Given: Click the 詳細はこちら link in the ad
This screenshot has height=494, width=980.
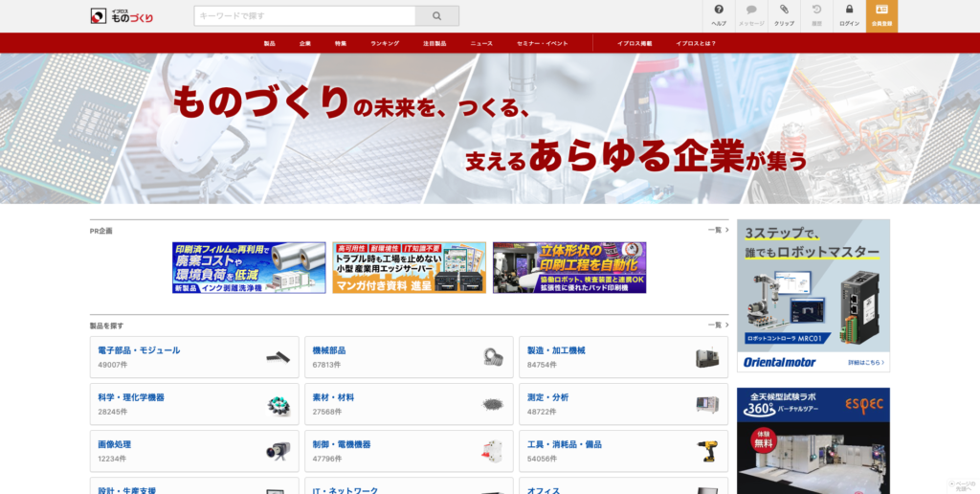Looking at the screenshot, I should pos(866,362).
